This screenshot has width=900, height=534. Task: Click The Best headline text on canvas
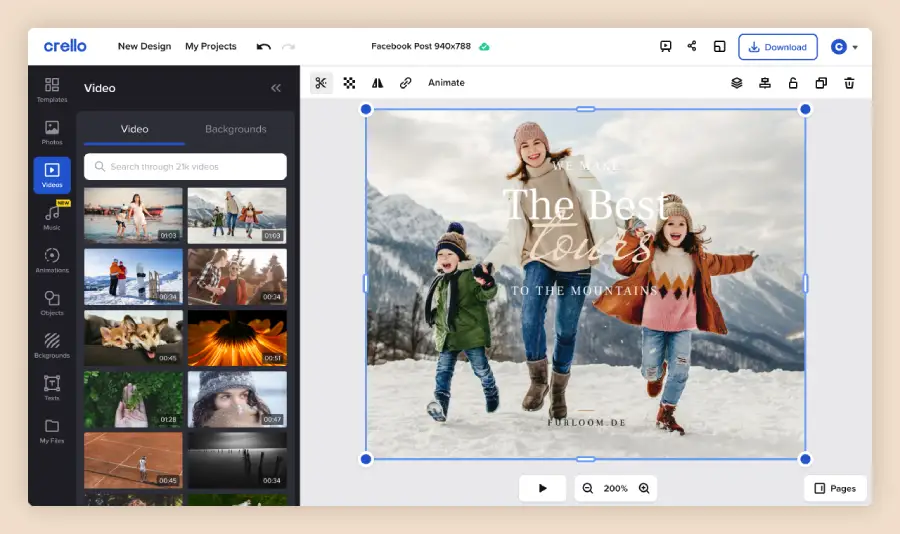(585, 204)
